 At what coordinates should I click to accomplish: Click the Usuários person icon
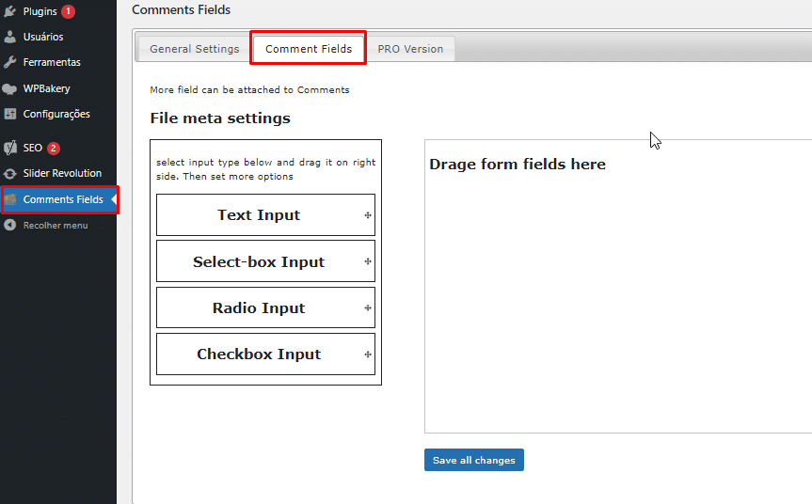click(x=9, y=37)
